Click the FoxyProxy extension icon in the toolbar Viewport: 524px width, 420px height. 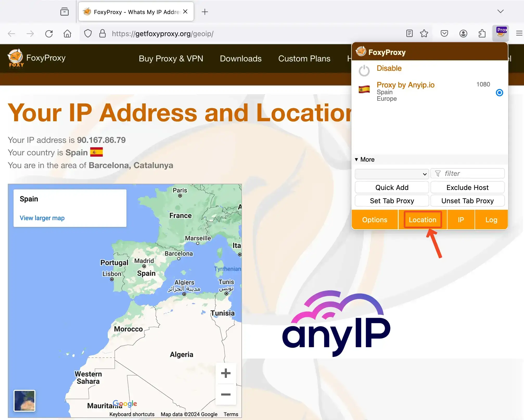pyautogui.click(x=501, y=33)
